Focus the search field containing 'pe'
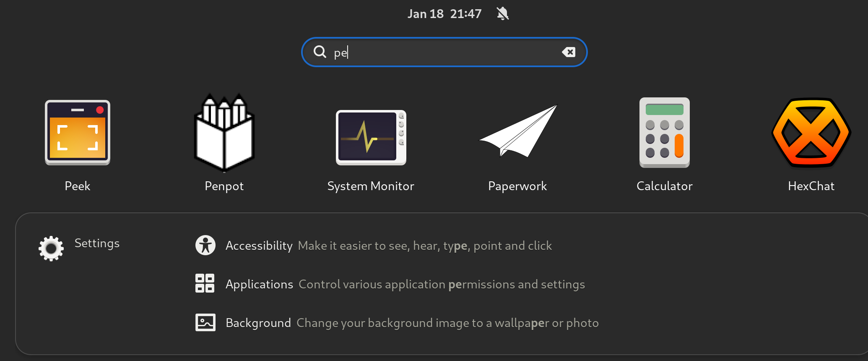This screenshot has height=361, width=868. 444,52
